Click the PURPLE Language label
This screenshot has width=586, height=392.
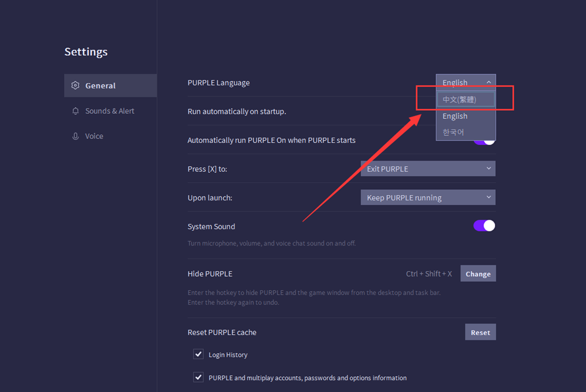[219, 83]
